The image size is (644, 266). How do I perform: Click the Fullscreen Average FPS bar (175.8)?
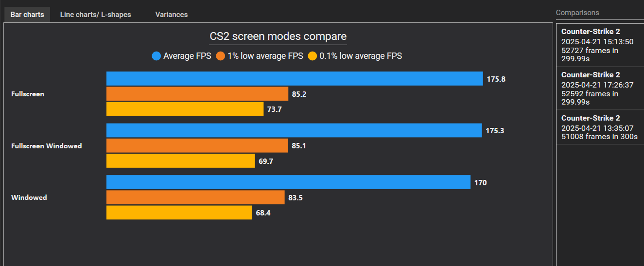(x=295, y=79)
